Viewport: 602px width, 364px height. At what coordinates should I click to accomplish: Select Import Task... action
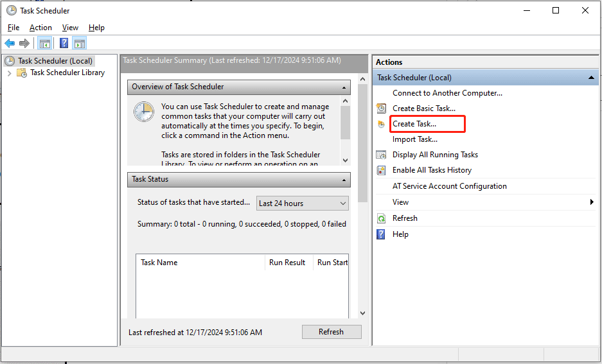pos(414,139)
